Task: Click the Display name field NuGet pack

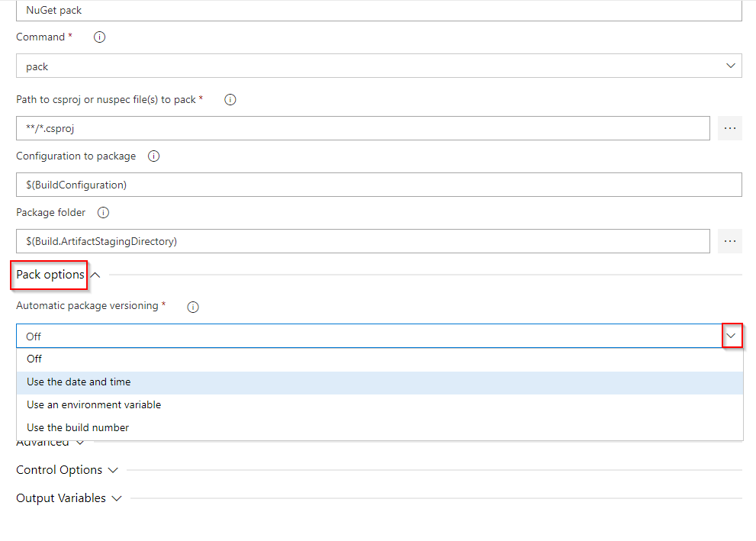Action: point(379,10)
